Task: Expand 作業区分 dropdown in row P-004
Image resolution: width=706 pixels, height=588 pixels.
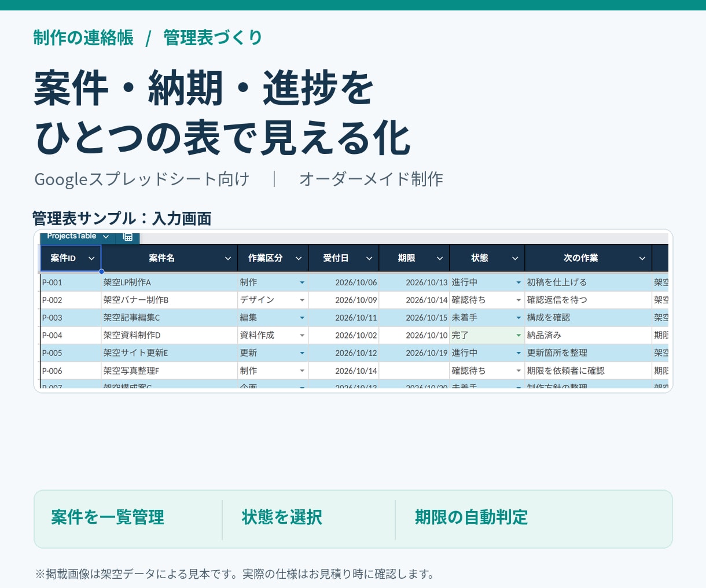Action: coord(302,335)
